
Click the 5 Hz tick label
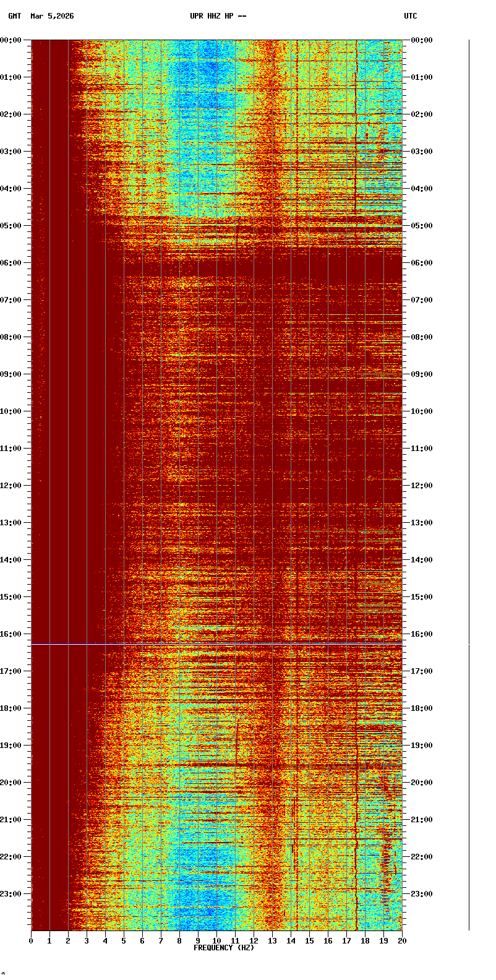pos(124,941)
